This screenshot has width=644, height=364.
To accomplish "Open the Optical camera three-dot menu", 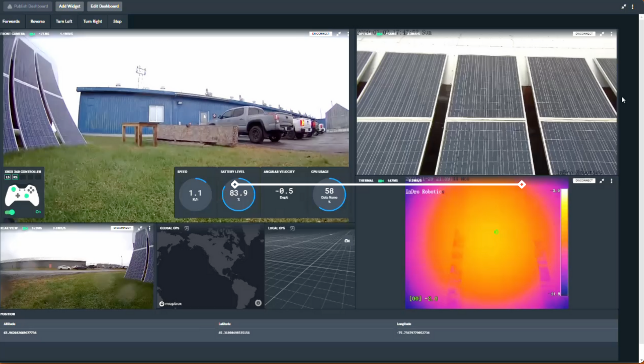I will click(x=611, y=34).
